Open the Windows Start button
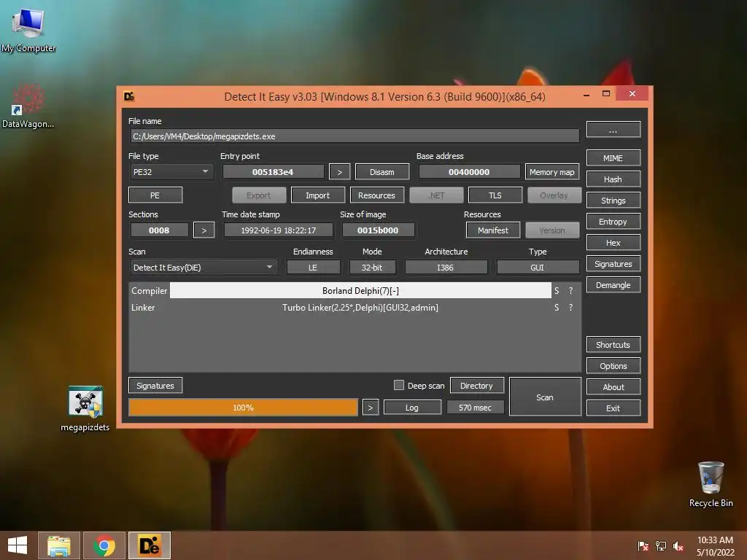The width and height of the screenshot is (747, 560). click(x=18, y=545)
